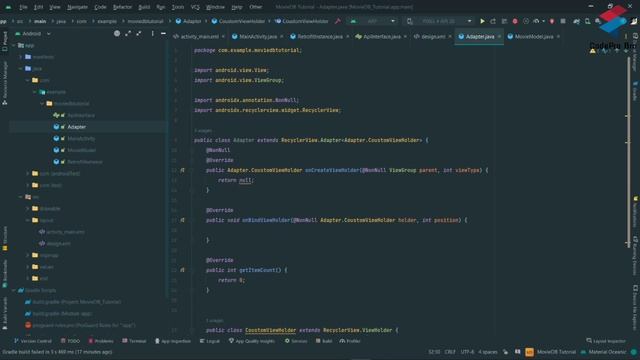Click the Profile app icon in toolbar
This screenshot has width=640, height=360.
point(536,21)
